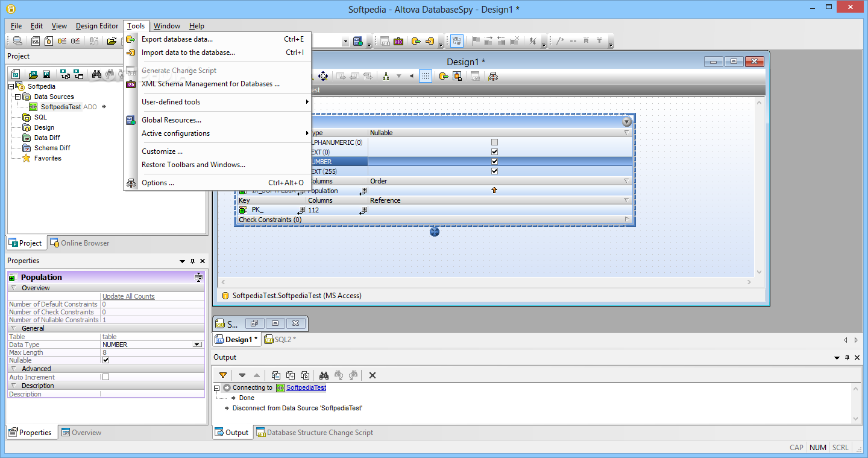Click Export icon in Design1 toolbar
The width and height of the screenshot is (868, 458).
point(444,76)
